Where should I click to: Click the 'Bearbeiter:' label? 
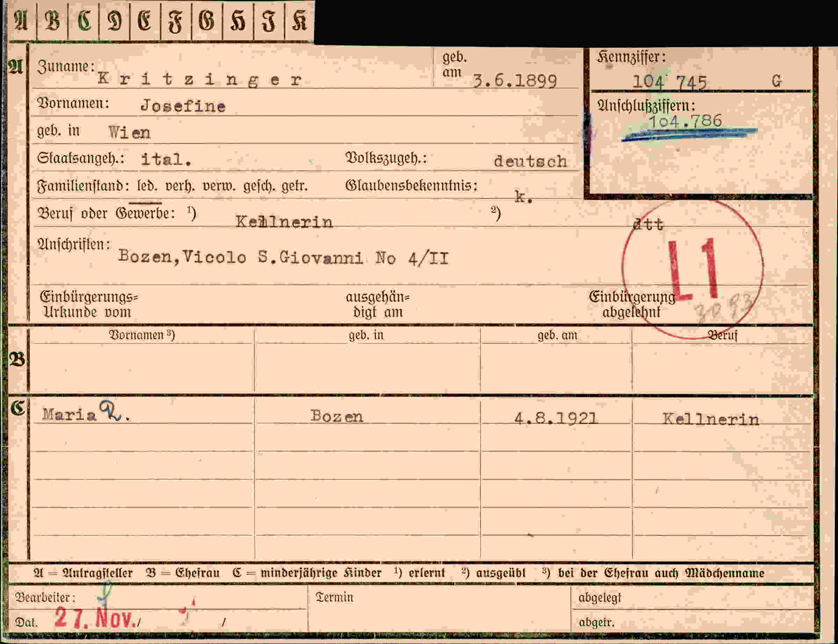click(x=45, y=597)
